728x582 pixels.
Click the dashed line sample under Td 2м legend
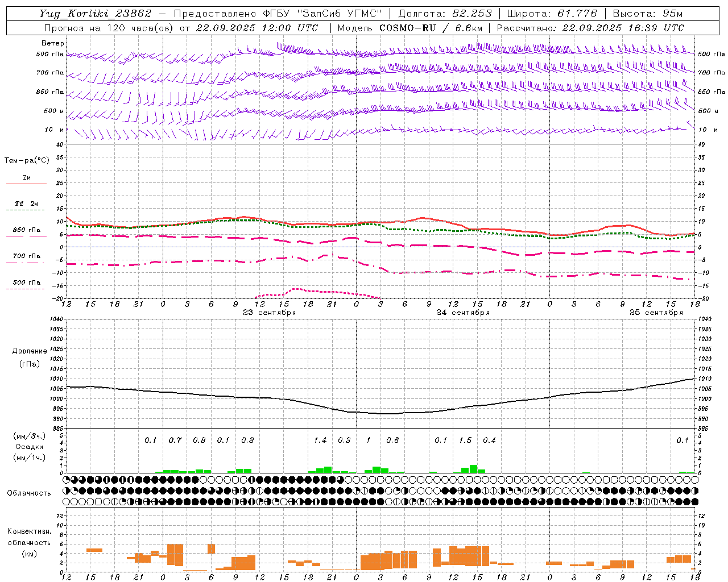click(25, 210)
